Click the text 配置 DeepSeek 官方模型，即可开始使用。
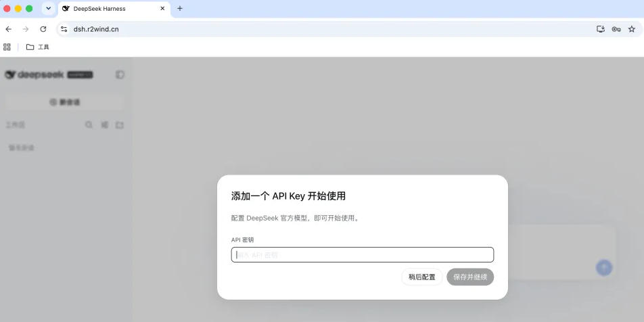 click(x=296, y=218)
